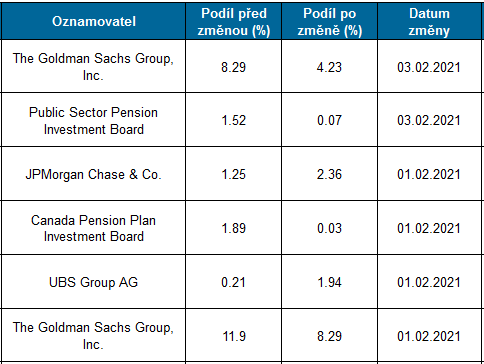Click the 03.02.2021 date in Goldman Sachs row
484x364 pixels.
point(429,67)
